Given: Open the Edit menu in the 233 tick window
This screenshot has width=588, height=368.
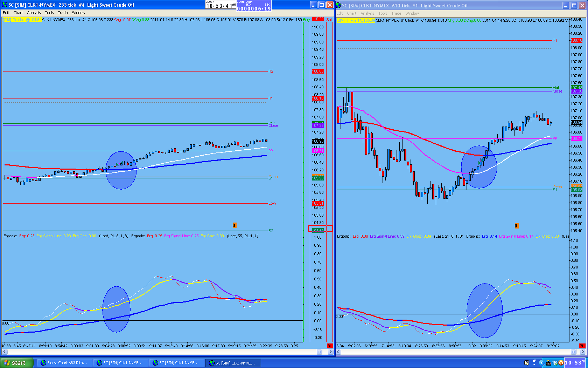Looking at the screenshot, I should (x=6, y=13).
